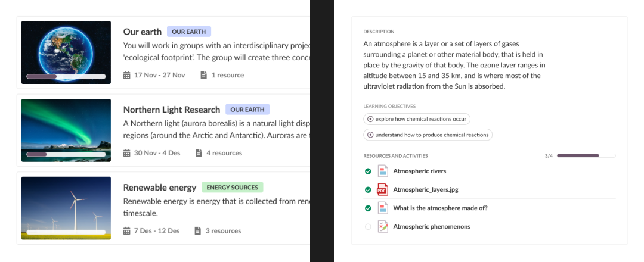The height and width of the screenshot is (262, 644).
Task: Open the Our earth plan title
Action: click(143, 32)
